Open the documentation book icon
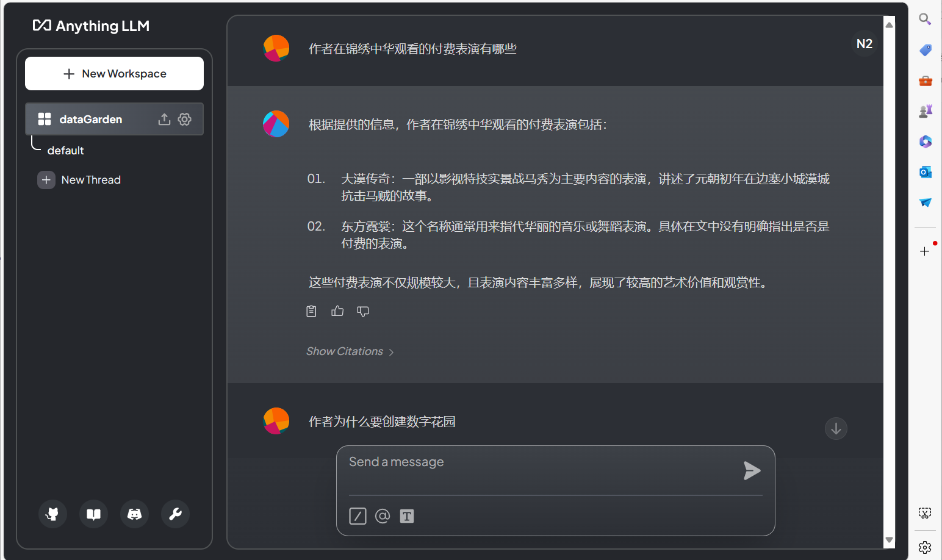The width and height of the screenshot is (942, 560). coord(93,514)
